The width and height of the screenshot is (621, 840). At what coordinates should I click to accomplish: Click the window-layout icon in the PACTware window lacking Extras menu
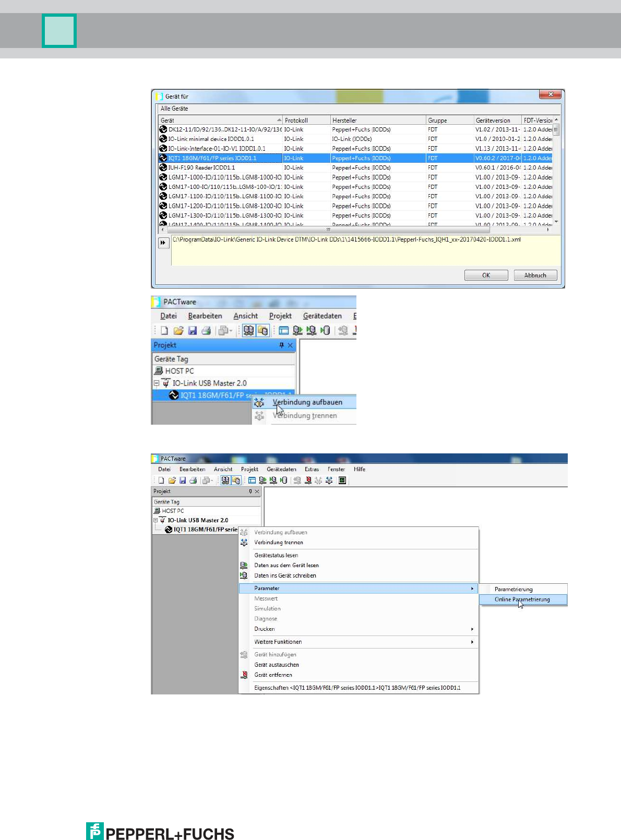tap(284, 330)
